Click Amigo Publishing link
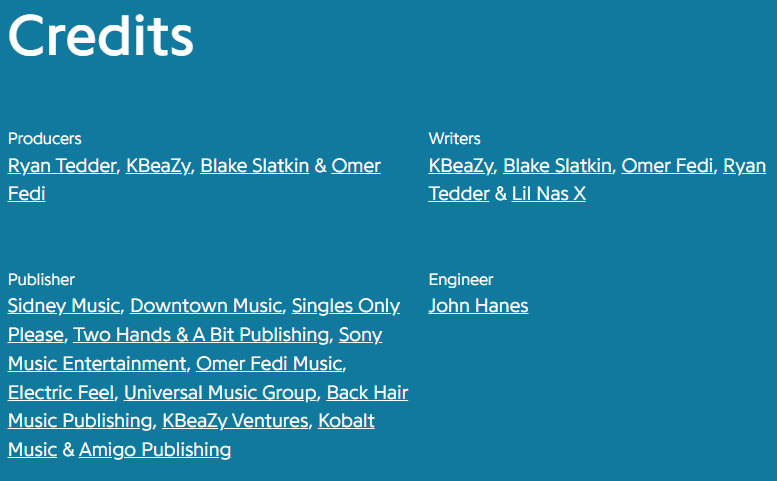This screenshot has height=481, width=777. click(155, 450)
